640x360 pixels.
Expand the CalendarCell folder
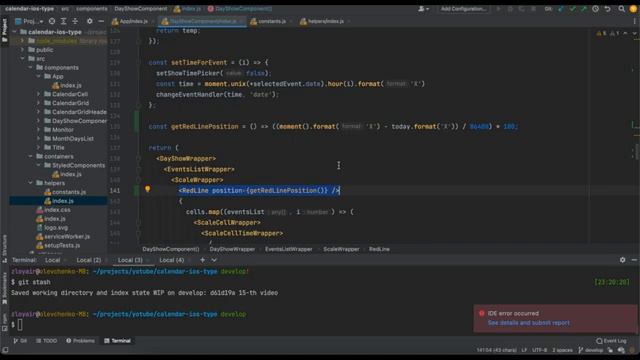click(38, 94)
